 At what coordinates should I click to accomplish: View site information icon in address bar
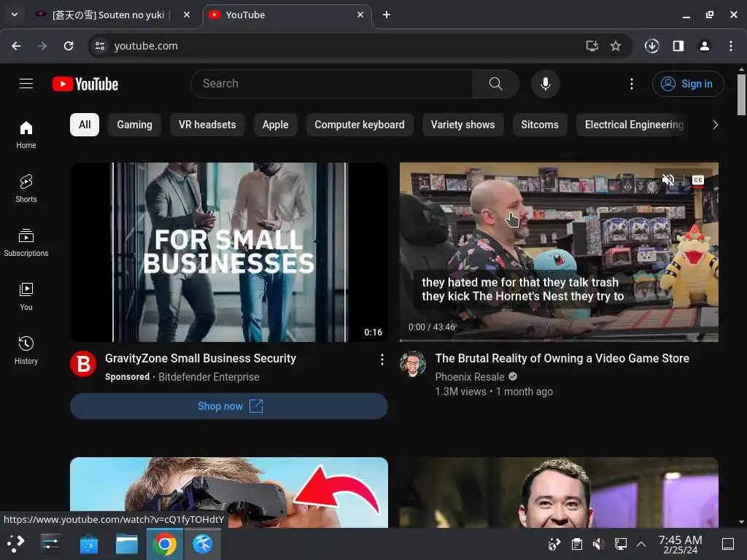tap(100, 46)
